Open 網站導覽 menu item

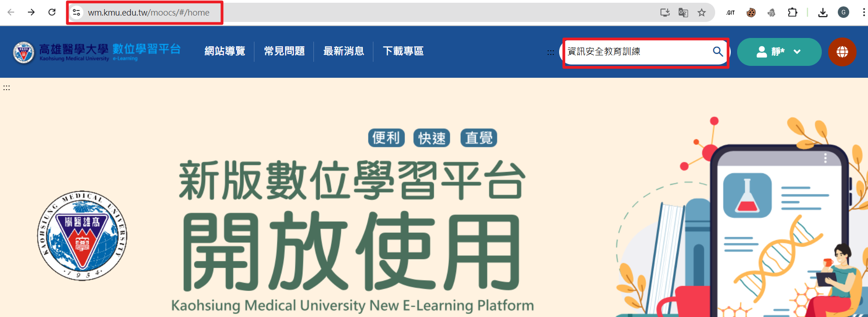tap(225, 51)
